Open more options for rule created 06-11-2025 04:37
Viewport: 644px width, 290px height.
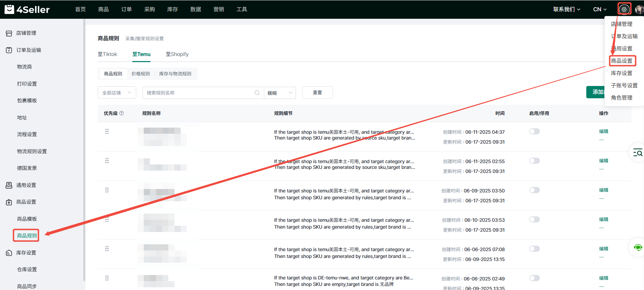point(602,140)
